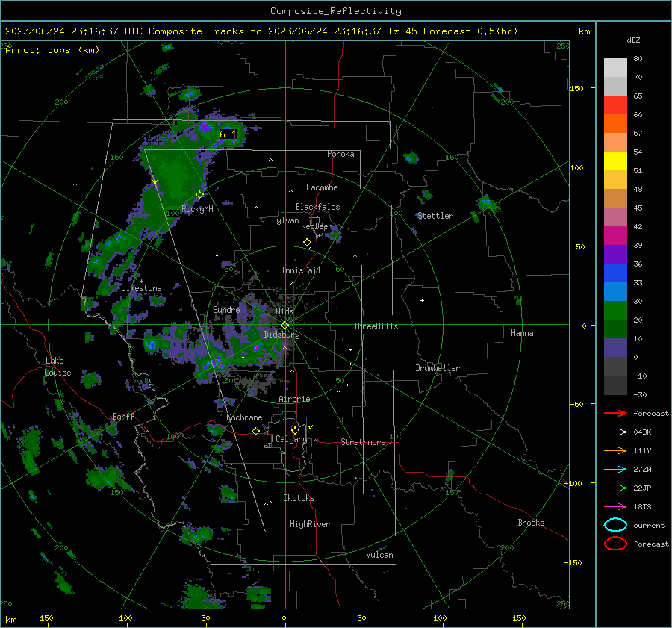The image size is (672, 628).
Task: Click the orange legend swatch between 60 and 57
Action: (615, 124)
